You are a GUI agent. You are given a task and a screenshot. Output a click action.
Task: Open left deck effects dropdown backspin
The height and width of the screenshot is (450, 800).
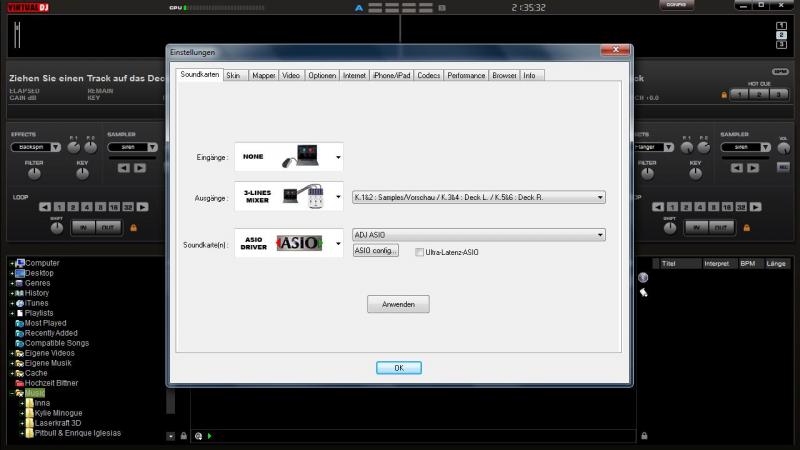pos(36,147)
